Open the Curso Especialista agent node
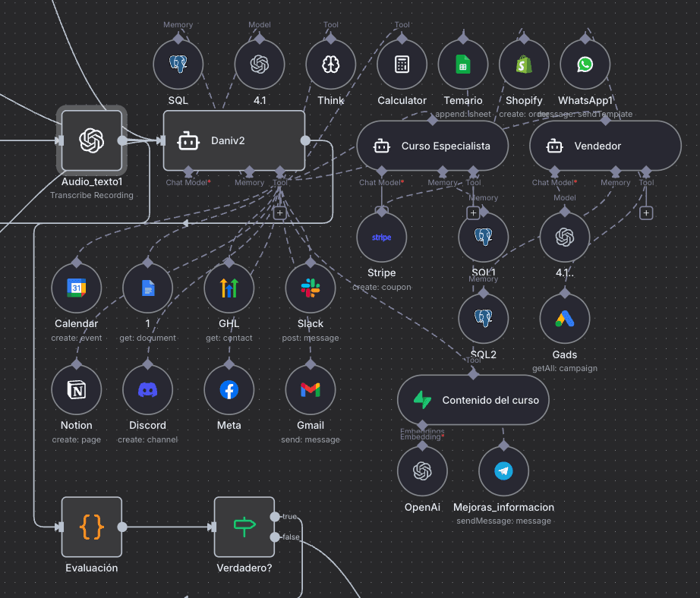The image size is (700, 598). [433, 146]
